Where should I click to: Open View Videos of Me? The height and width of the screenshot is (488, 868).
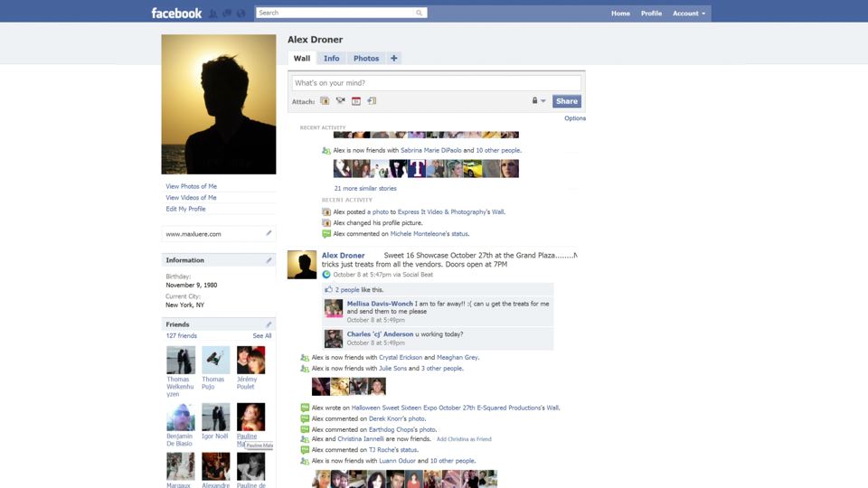click(191, 198)
